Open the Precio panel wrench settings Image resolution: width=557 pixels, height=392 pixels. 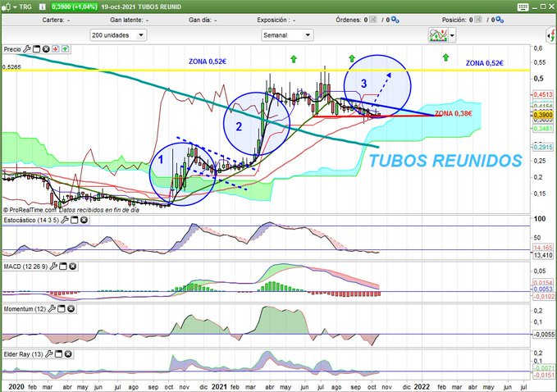[x=27, y=49]
